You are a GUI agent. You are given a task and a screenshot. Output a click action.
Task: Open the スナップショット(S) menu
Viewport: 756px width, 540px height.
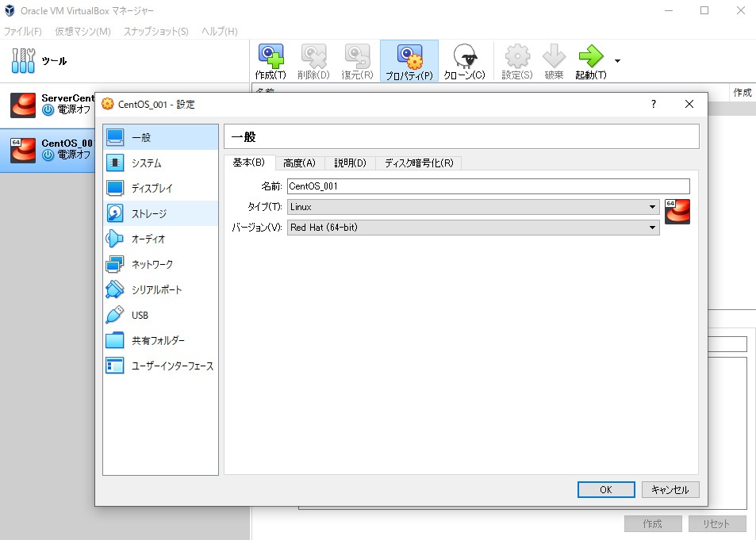(x=156, y=32)
